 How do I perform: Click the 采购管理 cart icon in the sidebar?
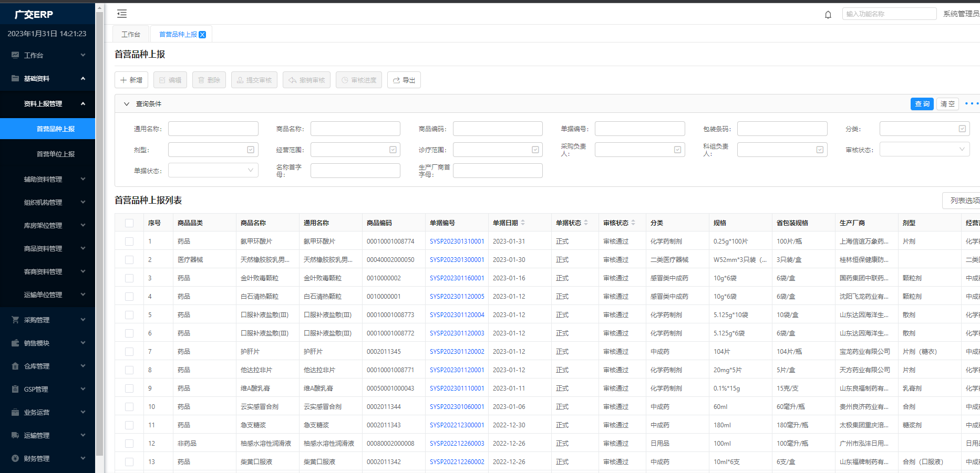(x=15, y=320)
